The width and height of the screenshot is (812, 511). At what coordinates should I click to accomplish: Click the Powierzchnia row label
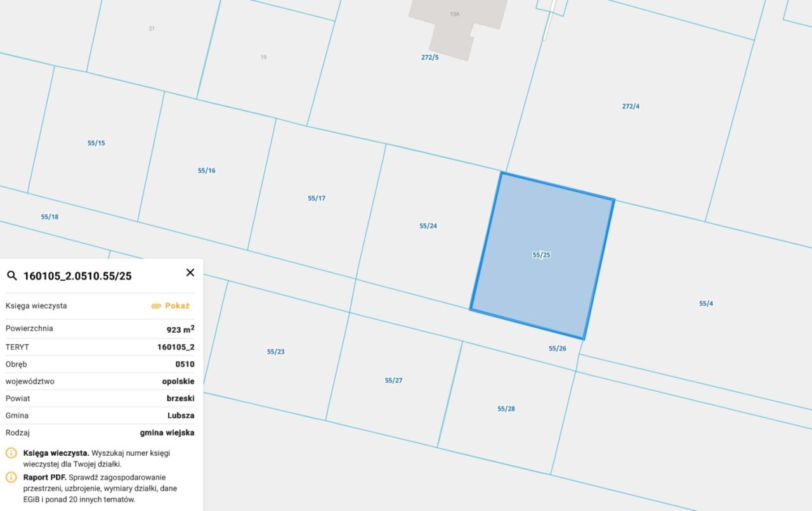(29, 328)
